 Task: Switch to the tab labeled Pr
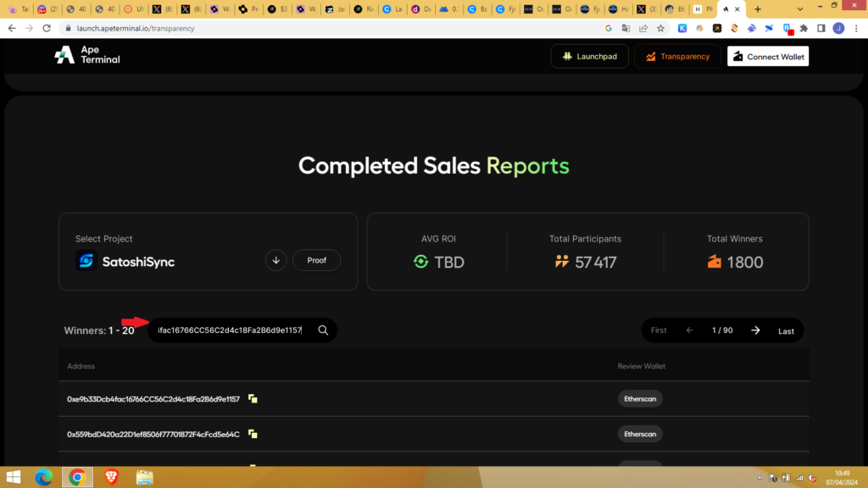(248, 8)
